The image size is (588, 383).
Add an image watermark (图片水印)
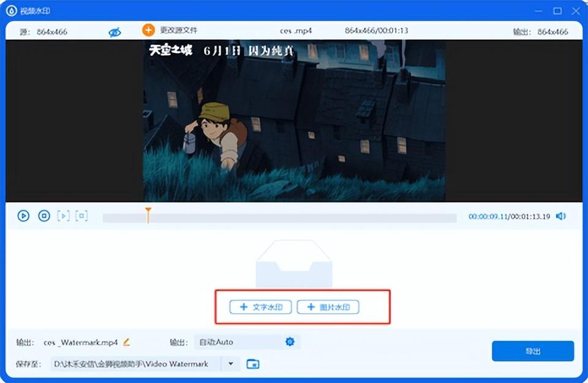click(x=328, y=307)
